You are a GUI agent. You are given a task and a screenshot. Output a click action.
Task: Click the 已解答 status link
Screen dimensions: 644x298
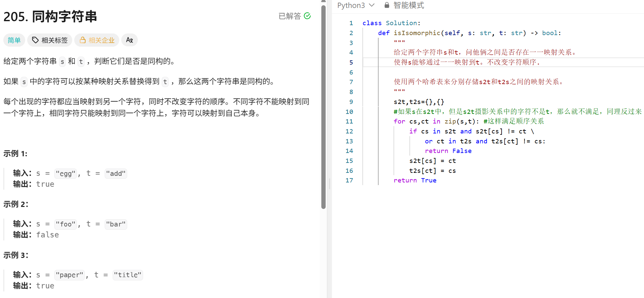tap(290, 16)
